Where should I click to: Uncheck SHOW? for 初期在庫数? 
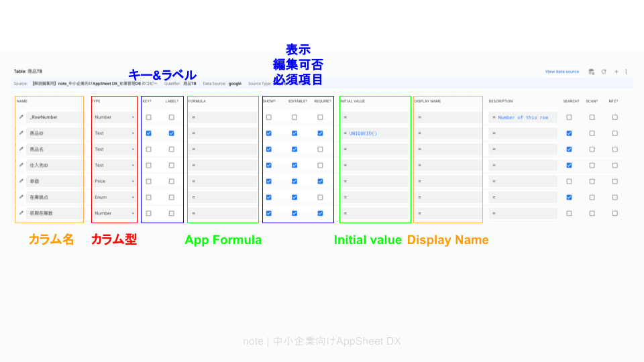coord(268,213)
